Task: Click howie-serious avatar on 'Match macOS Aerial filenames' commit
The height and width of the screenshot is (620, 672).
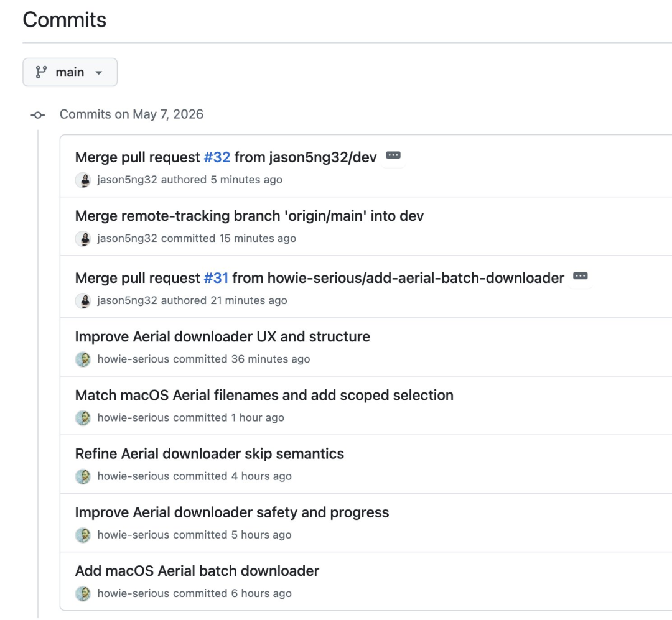Action: click(x=83, y=418)
